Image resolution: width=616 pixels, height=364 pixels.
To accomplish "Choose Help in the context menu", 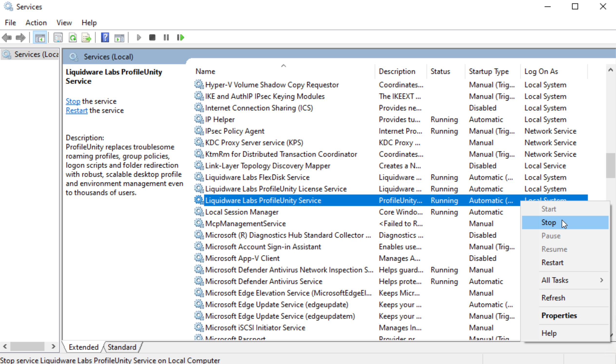I will pyautogui.click(x=565, y=333).
